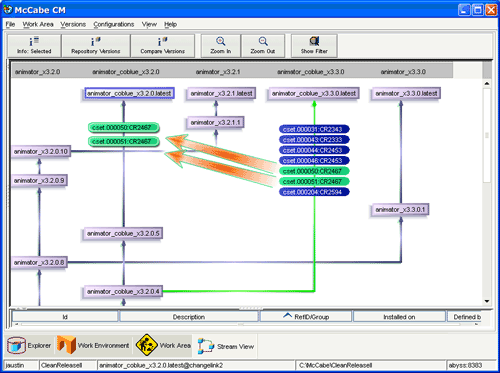Screen dimensions: 500x373
Task: Select node animator_x3.2.0.10
Action: 41,151
